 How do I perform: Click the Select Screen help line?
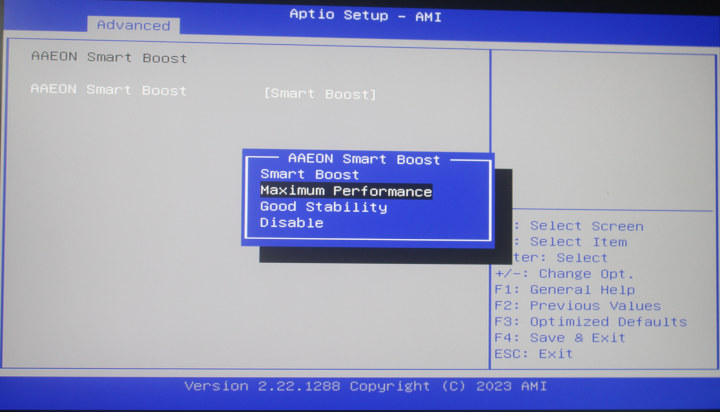578,226
